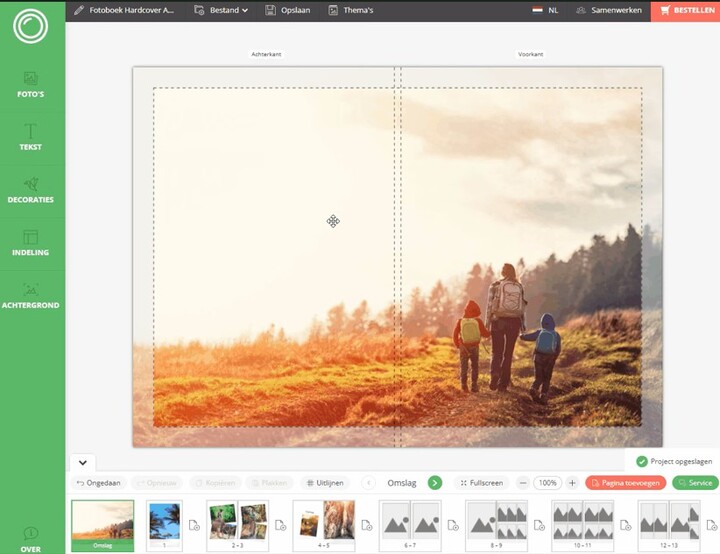Click the Opnieuw redo button
720x554 pixels.
[x=157, y=483]
